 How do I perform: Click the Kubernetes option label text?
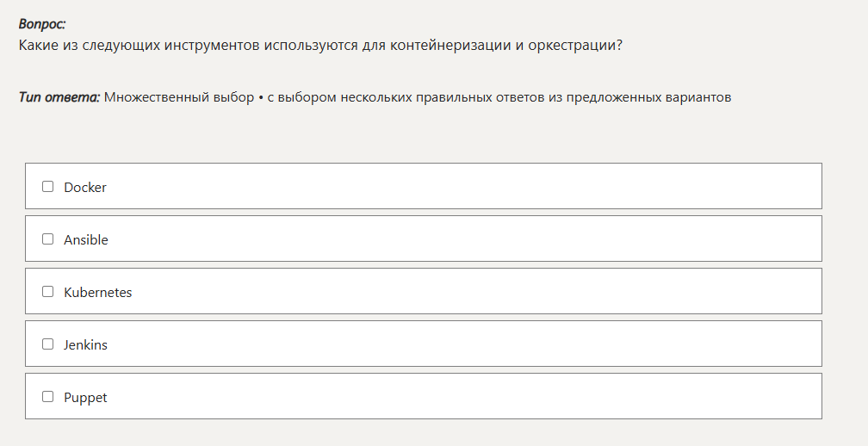pyautogui.click(x=98, y=292)
